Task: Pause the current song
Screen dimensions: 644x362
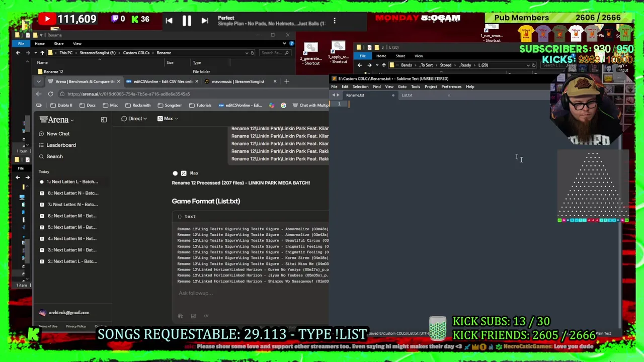Action: pos(187,21)
